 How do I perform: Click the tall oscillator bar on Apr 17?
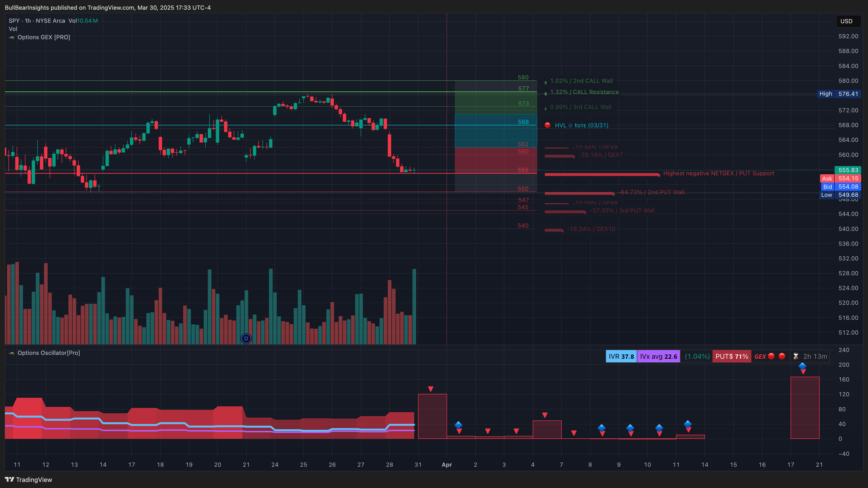(805, 408)
